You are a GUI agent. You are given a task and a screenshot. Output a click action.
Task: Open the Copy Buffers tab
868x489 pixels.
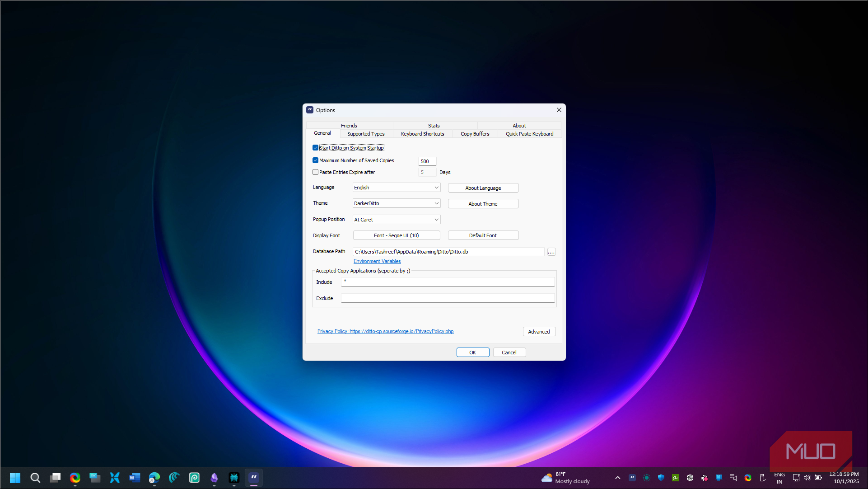(x=475, y=134)
